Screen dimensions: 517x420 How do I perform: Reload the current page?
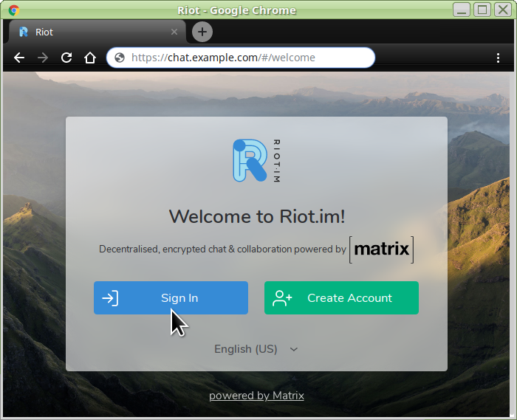(x=66, y=58)
